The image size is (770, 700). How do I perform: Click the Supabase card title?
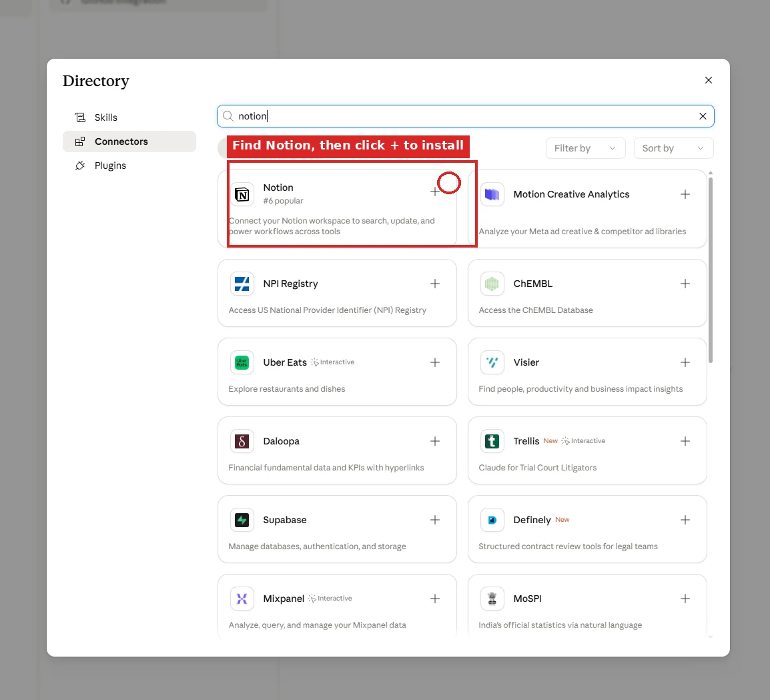pyautogui.click(x=285, y=520)
